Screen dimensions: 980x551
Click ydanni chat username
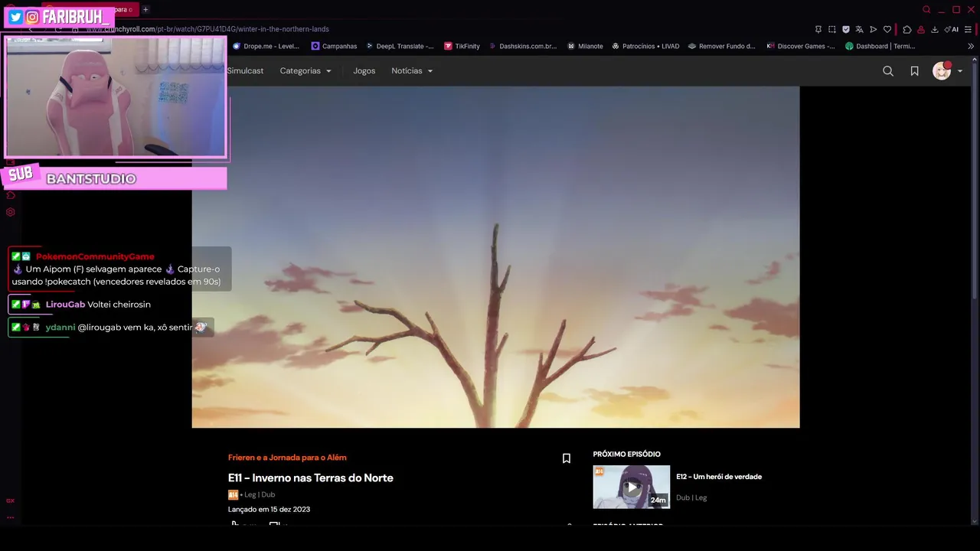coord(60,328)
